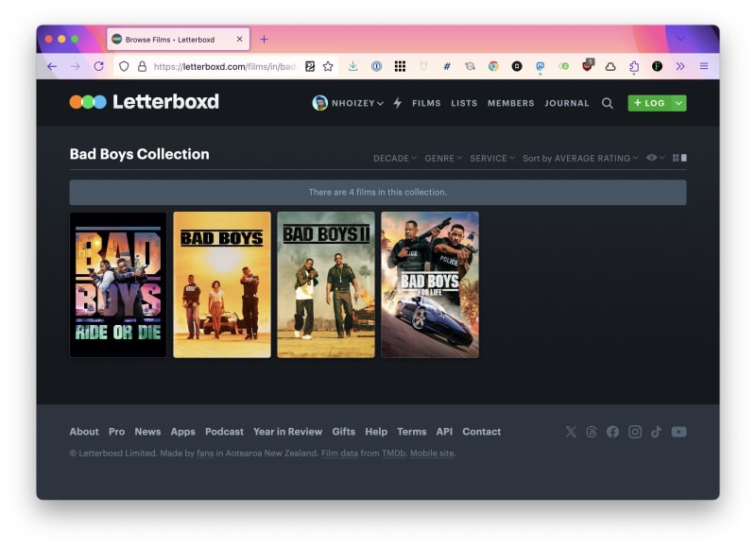Open the FILMS menu item
The height and width of the screenshot is (548, 756).
[x=426, y=103]
